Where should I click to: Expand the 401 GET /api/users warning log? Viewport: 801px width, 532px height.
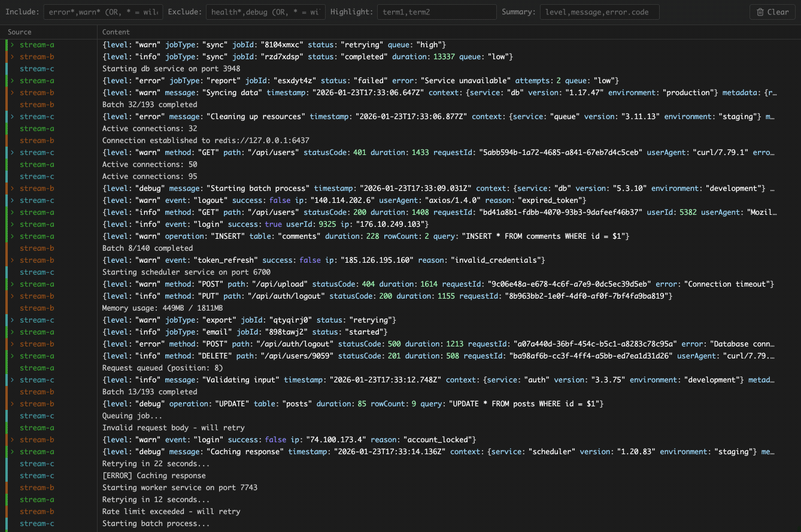click(x=11, y=152)
